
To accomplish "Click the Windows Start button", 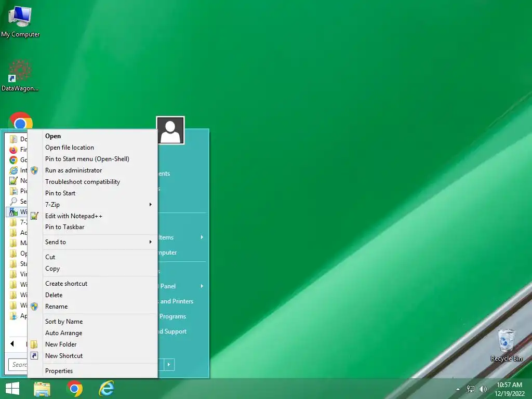I will tap(12, 389).
